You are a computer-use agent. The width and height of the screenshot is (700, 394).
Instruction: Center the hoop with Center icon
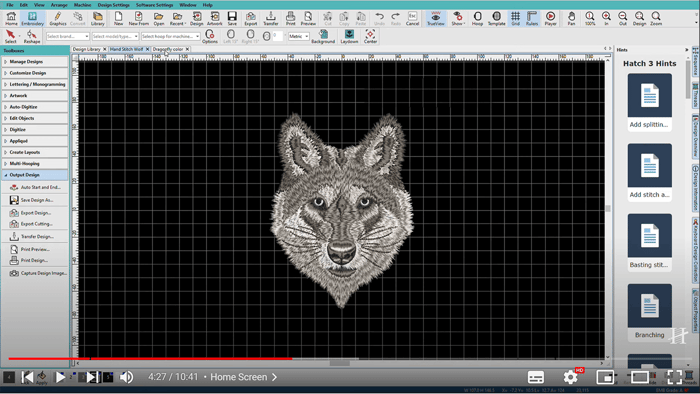(x=370, y=37)
